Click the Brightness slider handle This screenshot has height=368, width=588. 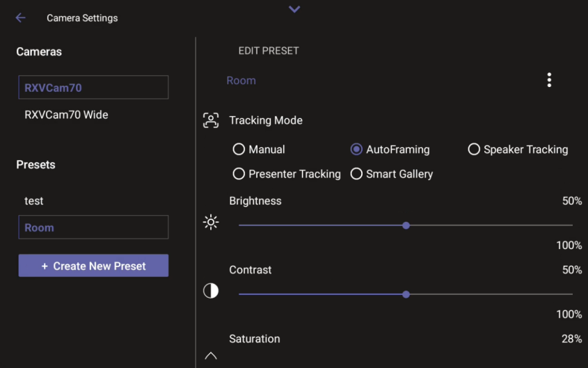(x=406, y=225)
